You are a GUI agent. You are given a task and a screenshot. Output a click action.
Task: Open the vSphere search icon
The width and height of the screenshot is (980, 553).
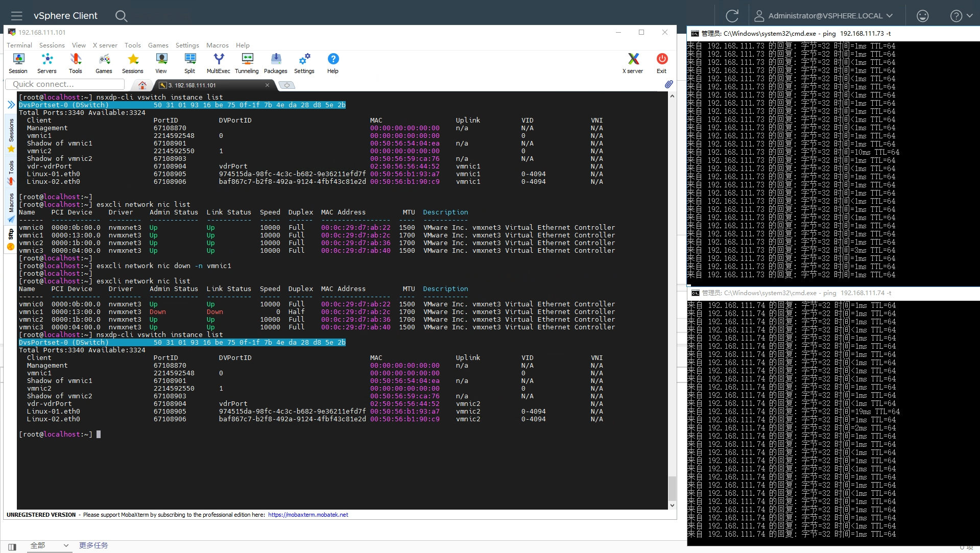(x=121, y=16)
